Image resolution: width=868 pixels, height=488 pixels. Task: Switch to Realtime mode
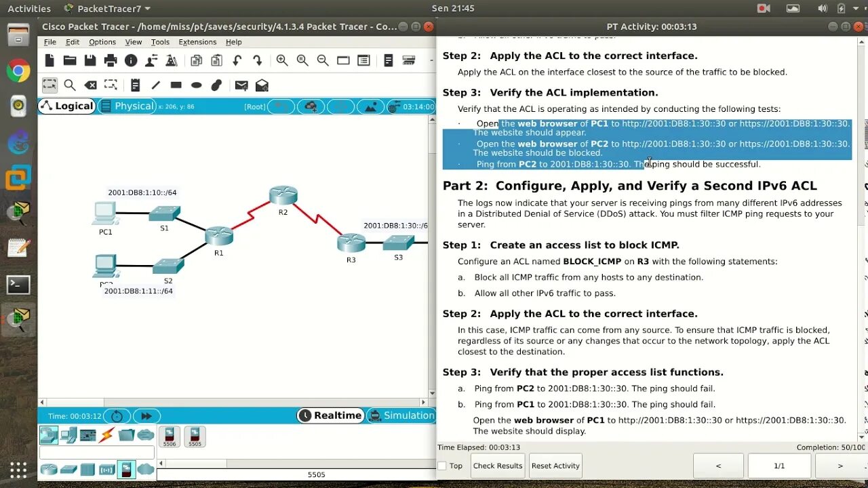pyautogui.click(x=330, y=415)
